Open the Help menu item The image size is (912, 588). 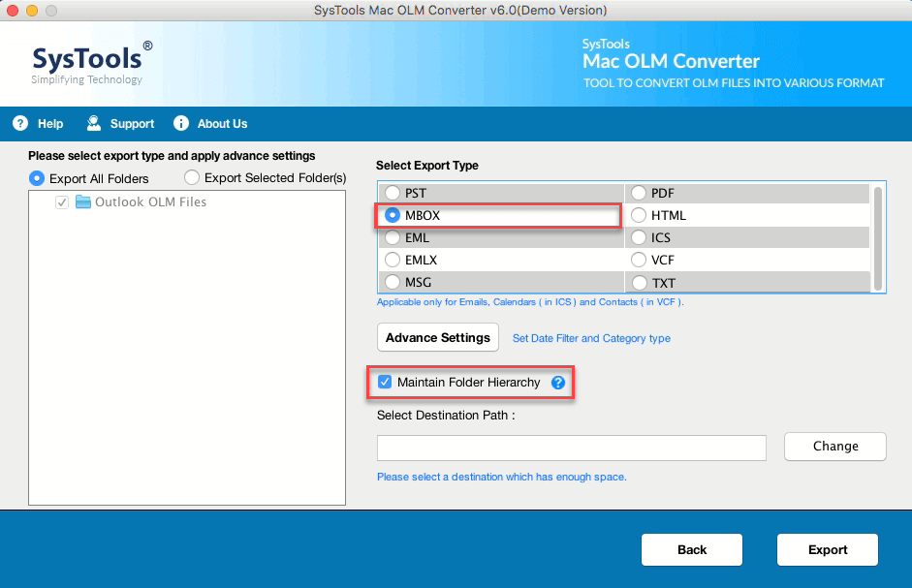50,123
